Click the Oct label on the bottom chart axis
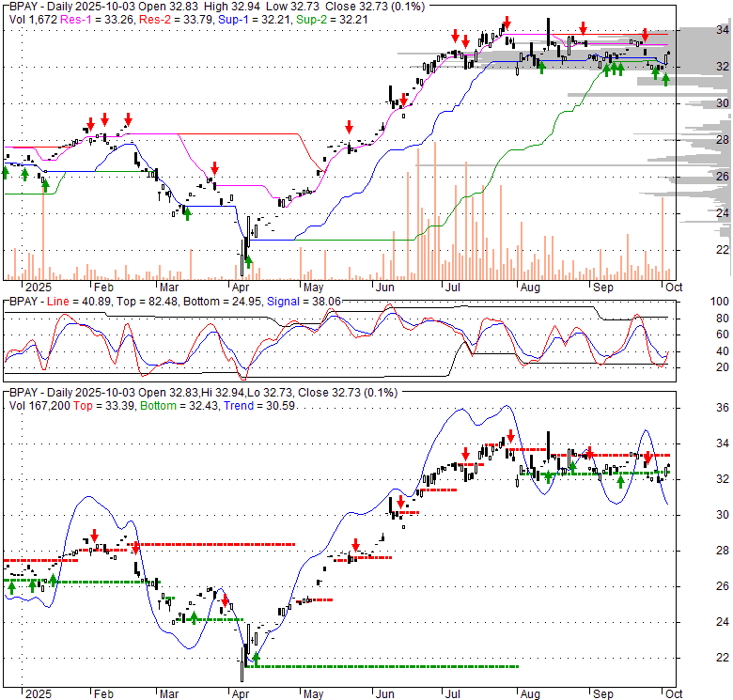Viewport: 733px width, 700px height. pos(672,693)
